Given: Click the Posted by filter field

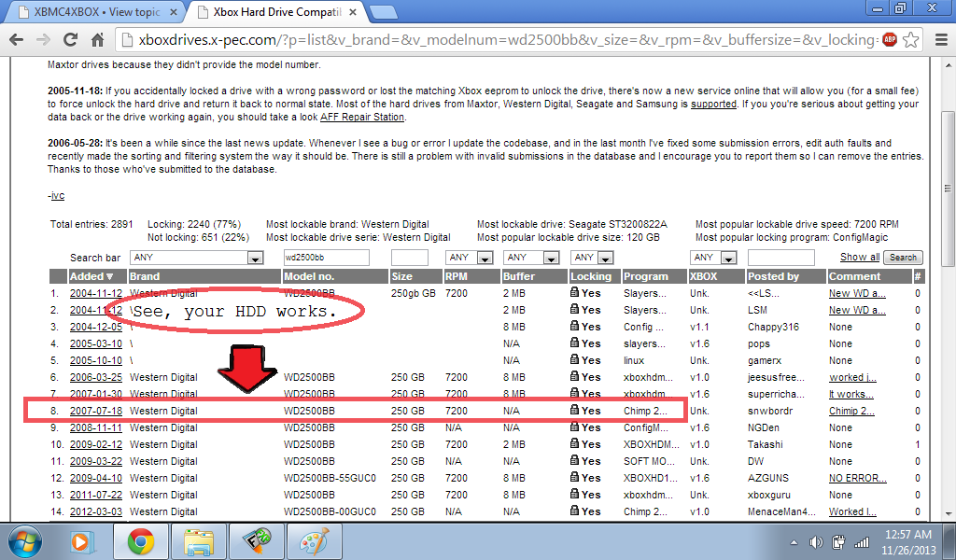Looking at the screenshot, I should tap(781, 258).
